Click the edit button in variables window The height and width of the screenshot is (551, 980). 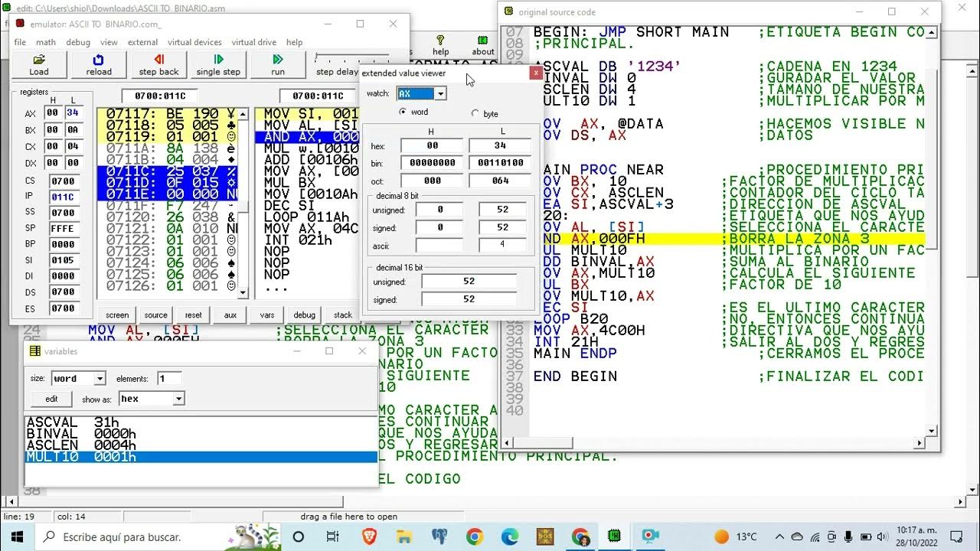pos(51,399)
